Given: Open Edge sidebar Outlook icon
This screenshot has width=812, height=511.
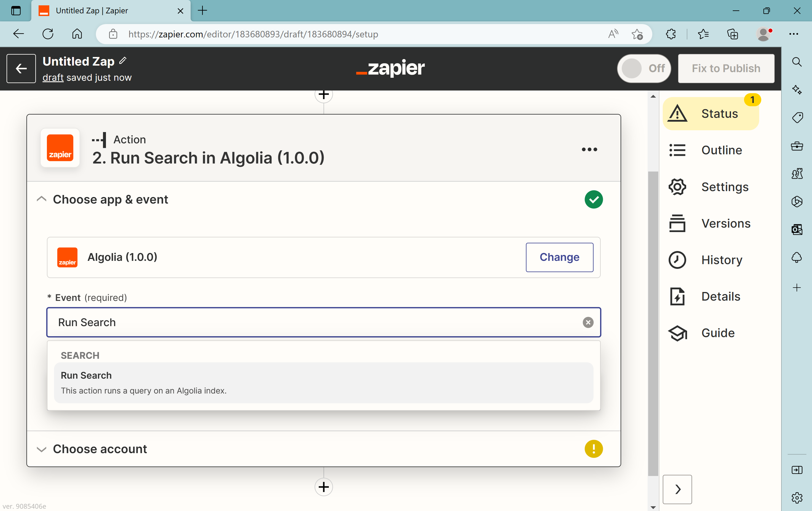Looking at the screenshot, I should [x=797, y=230].
